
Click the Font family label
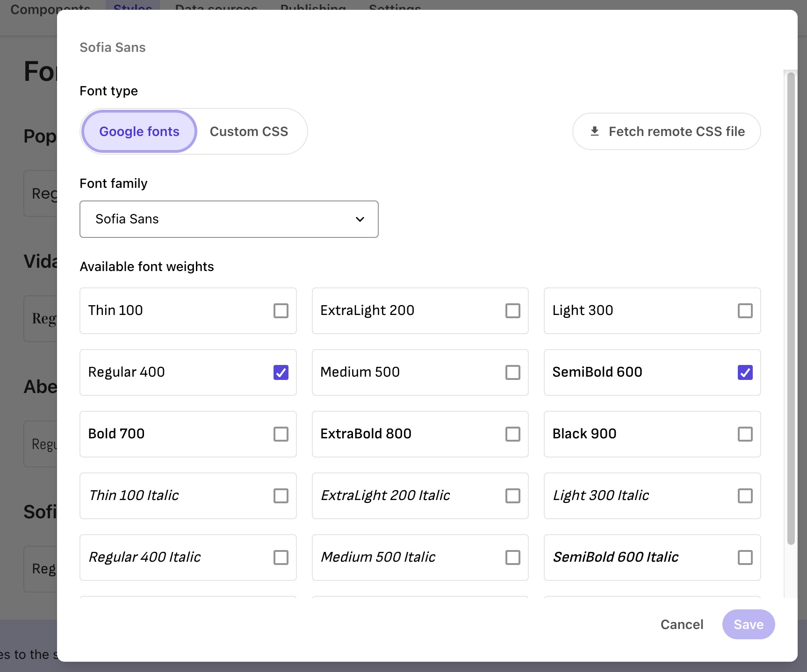(114, 183)
